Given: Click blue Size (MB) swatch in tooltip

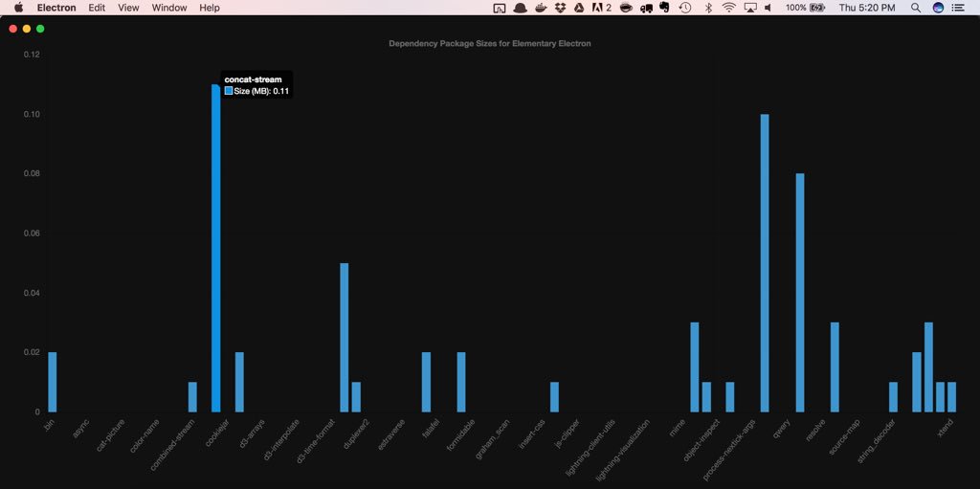Looking at the screenshot, I should [229, 91].
